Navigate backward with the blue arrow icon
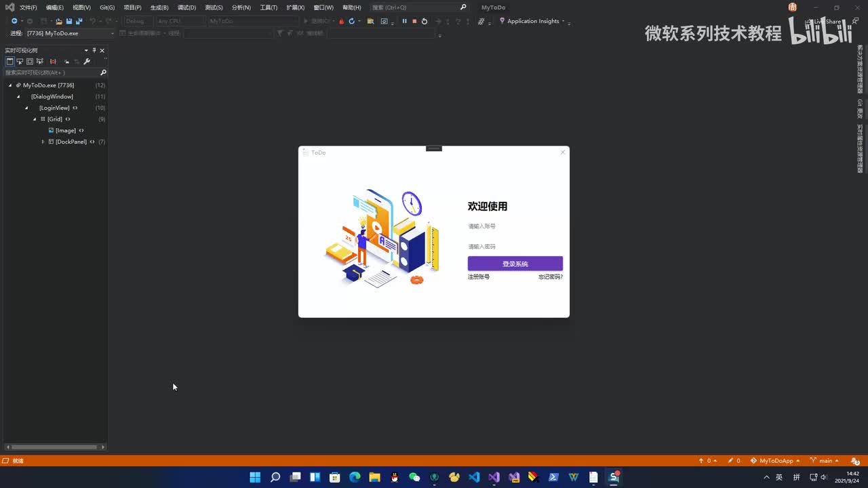The image size is (868, 488). coord(14,21)
